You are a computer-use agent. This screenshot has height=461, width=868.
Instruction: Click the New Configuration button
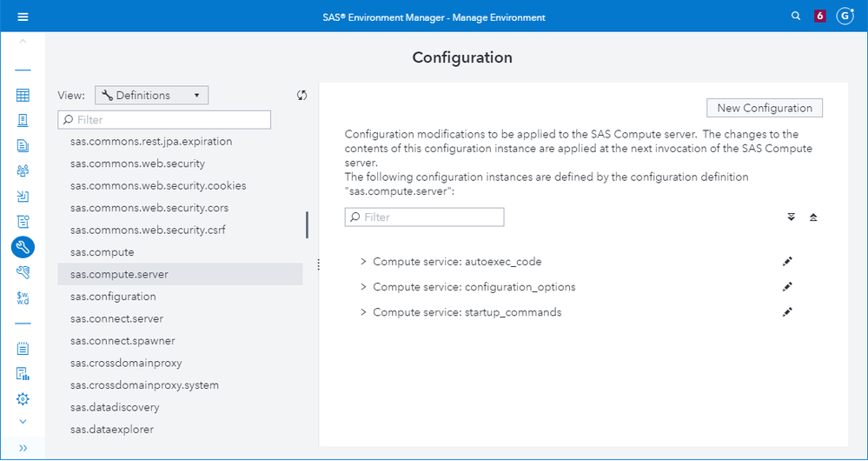[765, 108]
